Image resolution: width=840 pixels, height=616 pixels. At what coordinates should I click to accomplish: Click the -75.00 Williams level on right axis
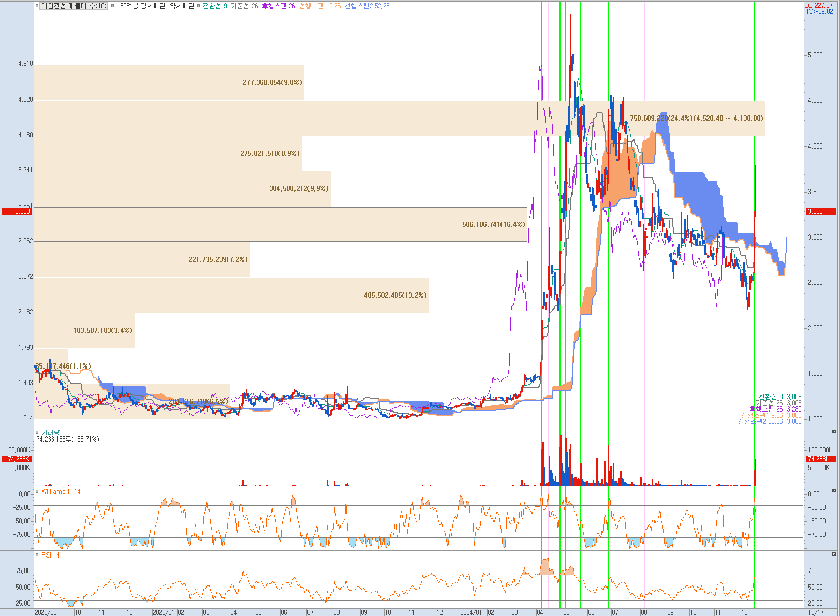click(x=817, y=534)
